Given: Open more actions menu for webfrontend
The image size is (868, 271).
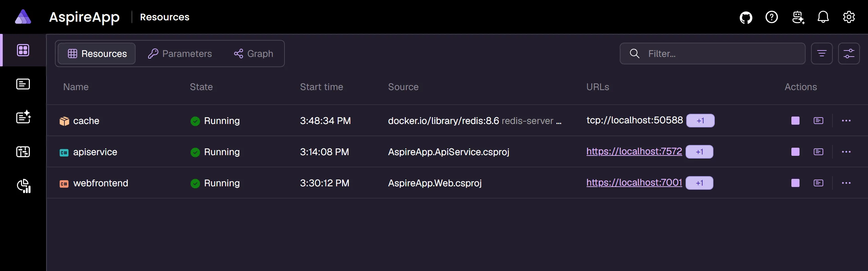Looking at the screenshot, I should tap(846, 183).
